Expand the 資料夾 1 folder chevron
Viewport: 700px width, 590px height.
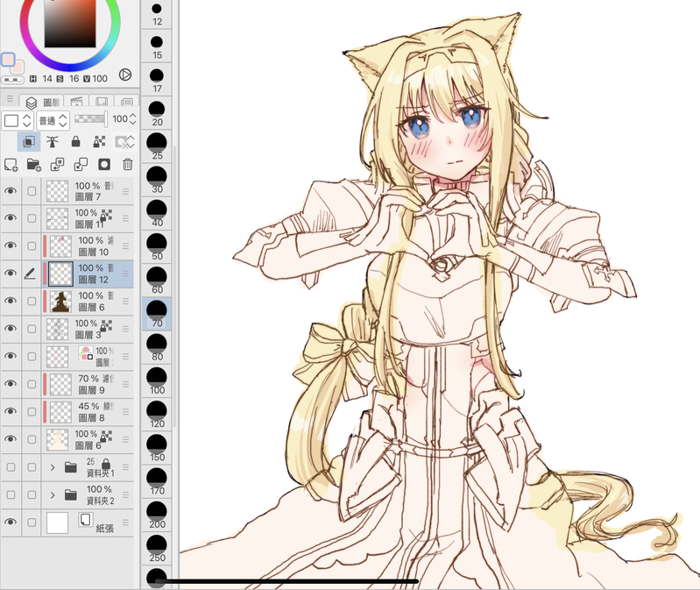53,467
